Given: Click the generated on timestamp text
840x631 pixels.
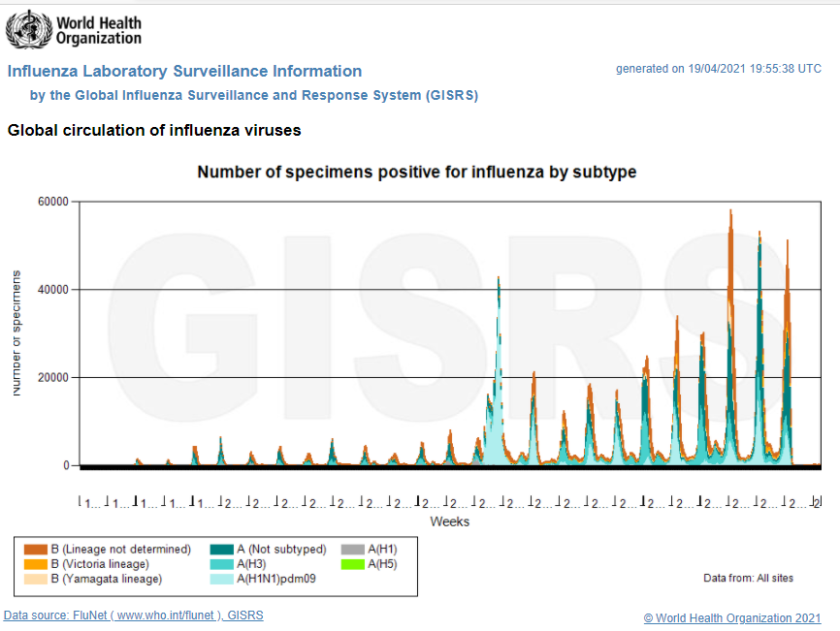Looking at the screenshot, I should click(719, 69).
